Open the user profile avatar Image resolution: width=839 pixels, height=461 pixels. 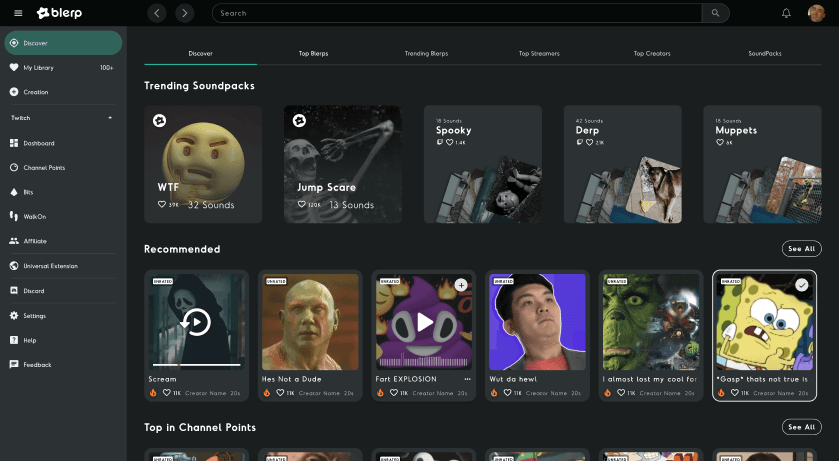tap(816, 13)
